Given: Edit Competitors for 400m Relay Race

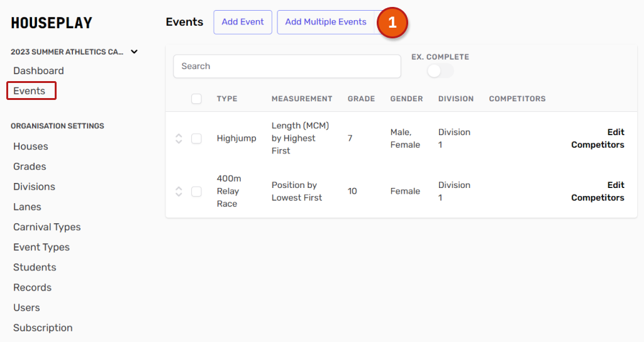Looking at the screenshot, I should point(597,191).
